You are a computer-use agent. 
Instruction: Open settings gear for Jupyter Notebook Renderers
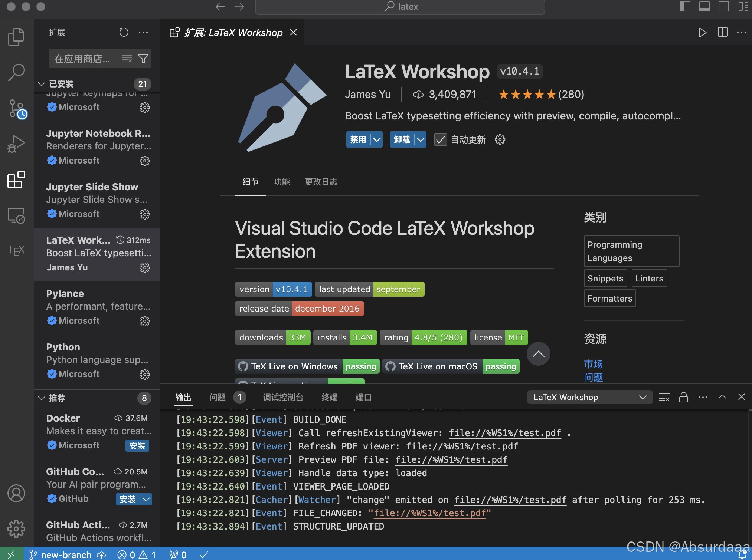pos(144,161)
